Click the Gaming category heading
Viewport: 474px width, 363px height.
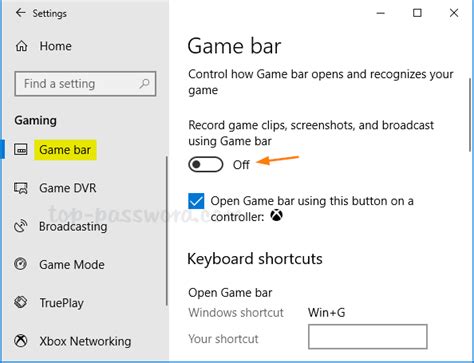(x=35, y=120)
